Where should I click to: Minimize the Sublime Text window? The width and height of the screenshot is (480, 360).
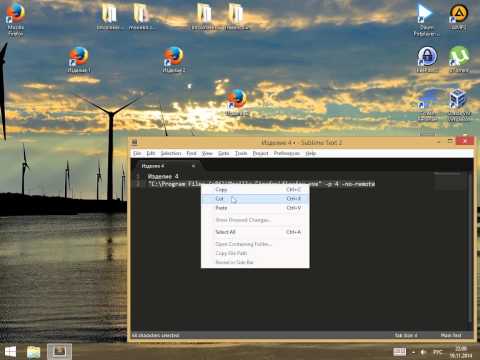click(438, 141)
